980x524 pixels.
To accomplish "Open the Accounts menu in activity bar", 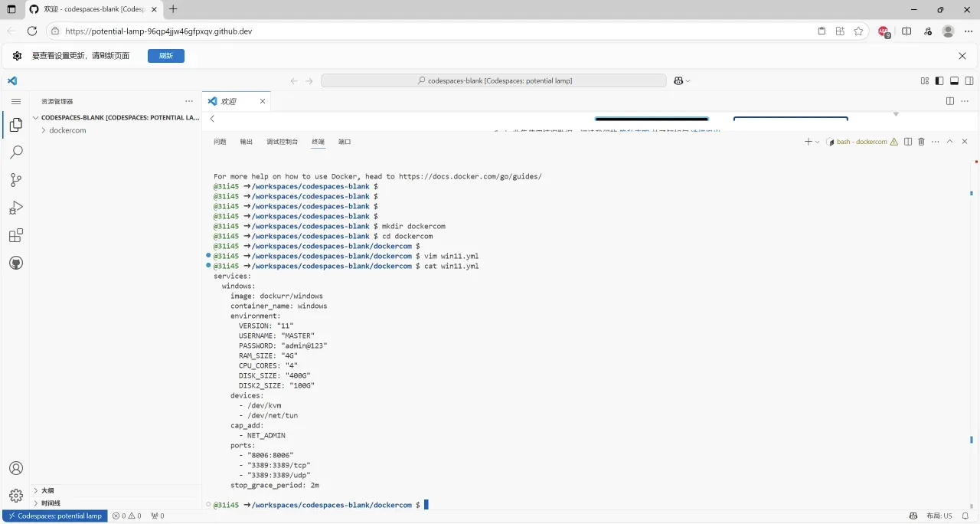I will click(x=15, y=468).
